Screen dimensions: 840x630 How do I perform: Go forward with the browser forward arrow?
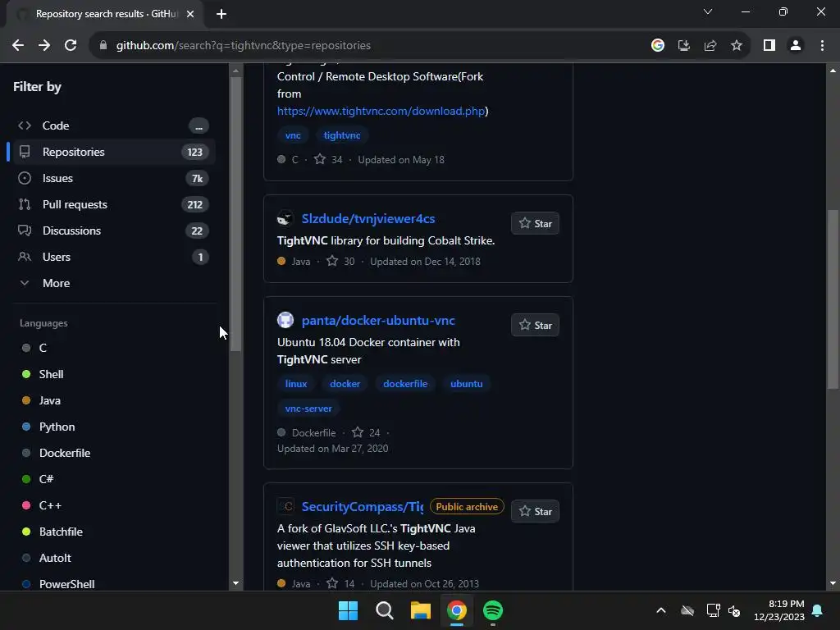click(x=44, y=46)
